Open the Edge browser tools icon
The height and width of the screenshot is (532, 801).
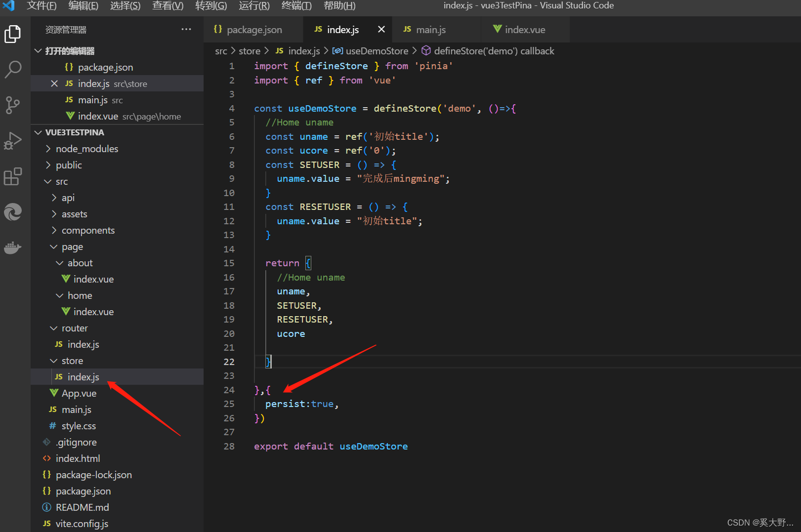13,212
